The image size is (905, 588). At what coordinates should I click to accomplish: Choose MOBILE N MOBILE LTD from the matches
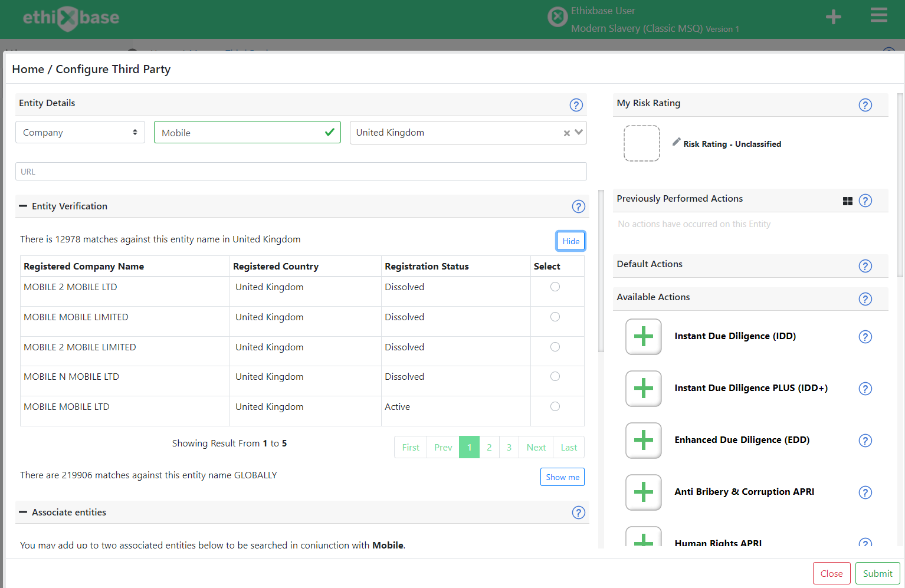[x=555, y=376]
